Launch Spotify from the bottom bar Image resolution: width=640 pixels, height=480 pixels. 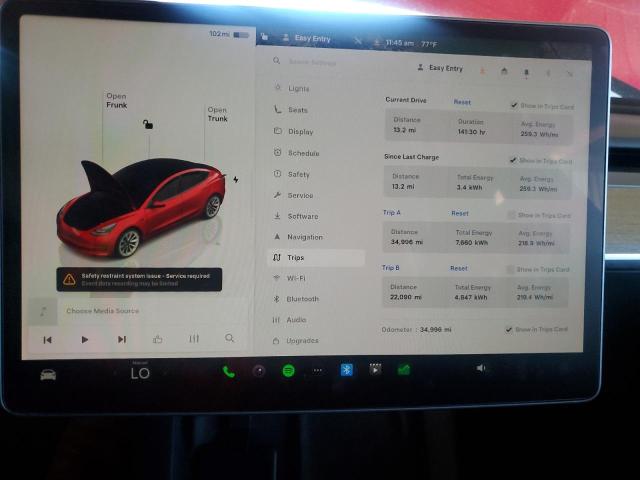289,371
